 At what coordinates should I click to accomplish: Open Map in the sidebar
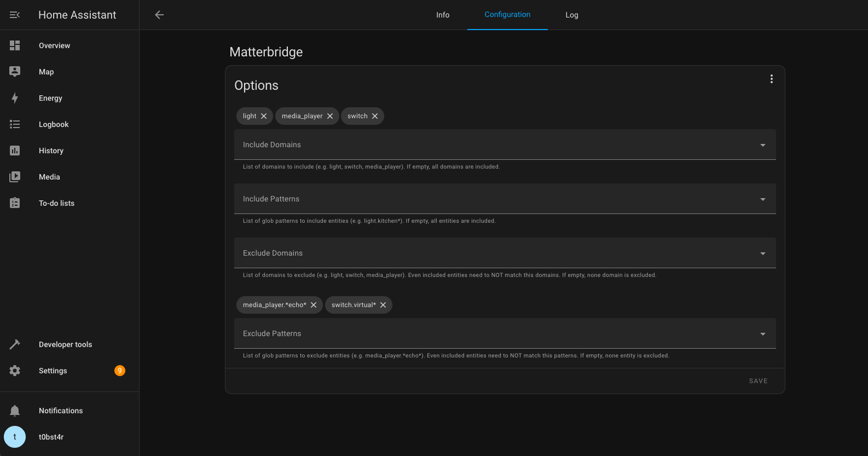[70, 72]
